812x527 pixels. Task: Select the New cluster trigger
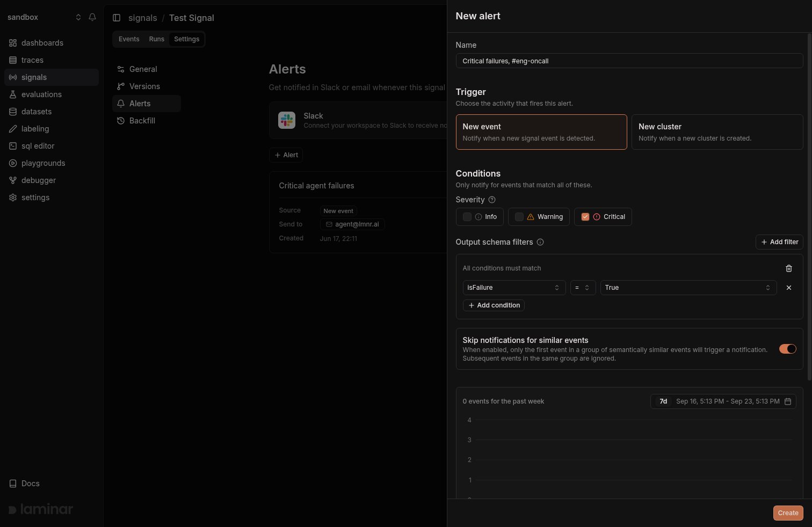click(x=717, y=132)
